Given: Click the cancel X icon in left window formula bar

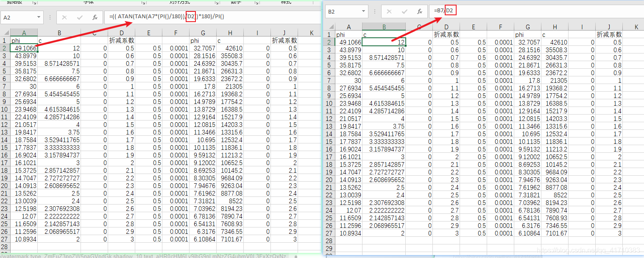Looking at the screenshot, I should pyautogui.click(x=64, y=17).
